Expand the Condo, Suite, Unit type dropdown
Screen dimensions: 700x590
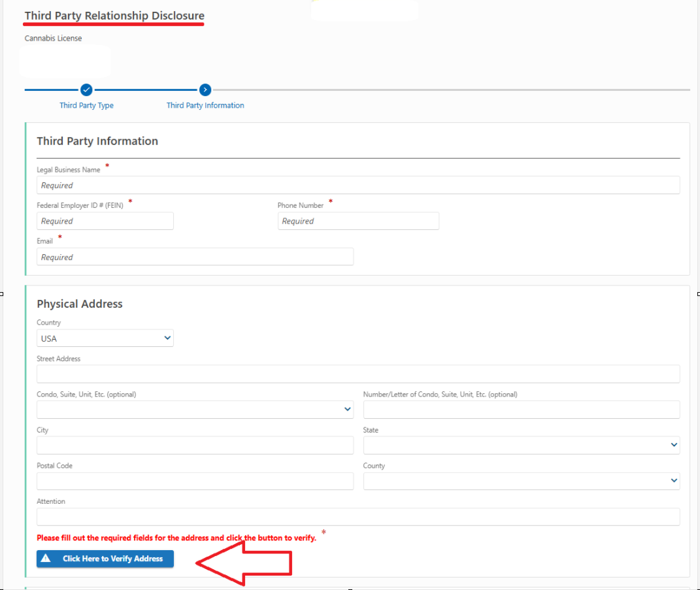(195, 410)
